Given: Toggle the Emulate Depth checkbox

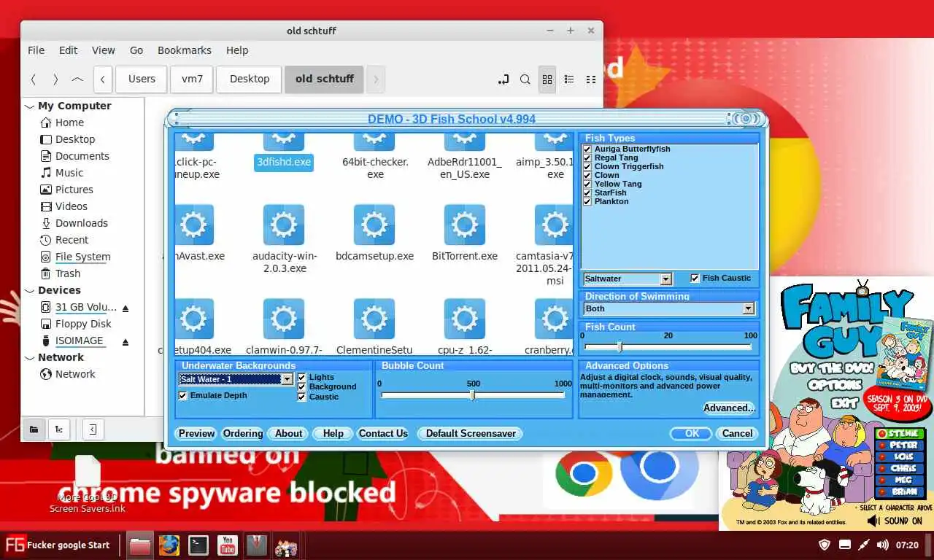Looking at the screenshot, I should pyautogui.click(x=183, y=395).
